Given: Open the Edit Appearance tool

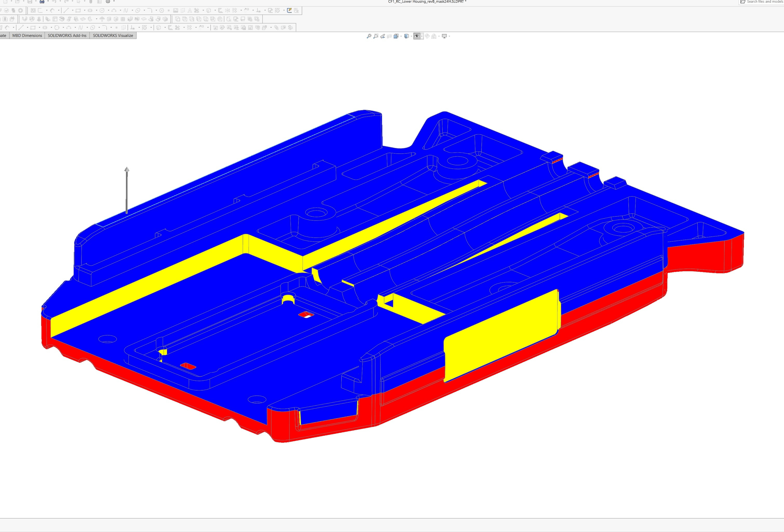Looking at the screenshot, I should pyautogui.click(x=426, y=36).
